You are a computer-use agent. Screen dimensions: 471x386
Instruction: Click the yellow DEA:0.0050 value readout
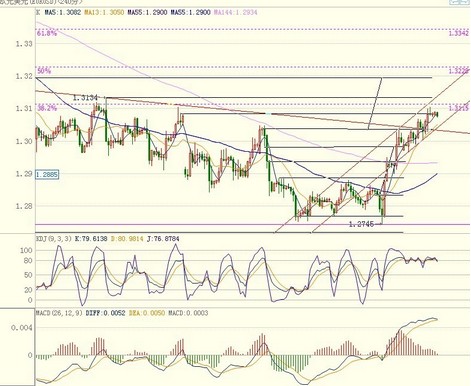tap(147, 313)
